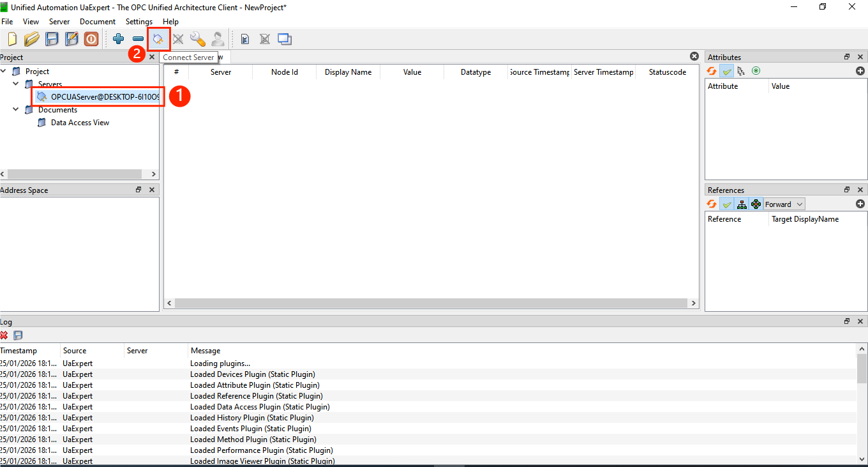The height and width of the screenshot is (467, 868).
Task: Open the Forward direction dropdown
Action: tap(784, 204)
